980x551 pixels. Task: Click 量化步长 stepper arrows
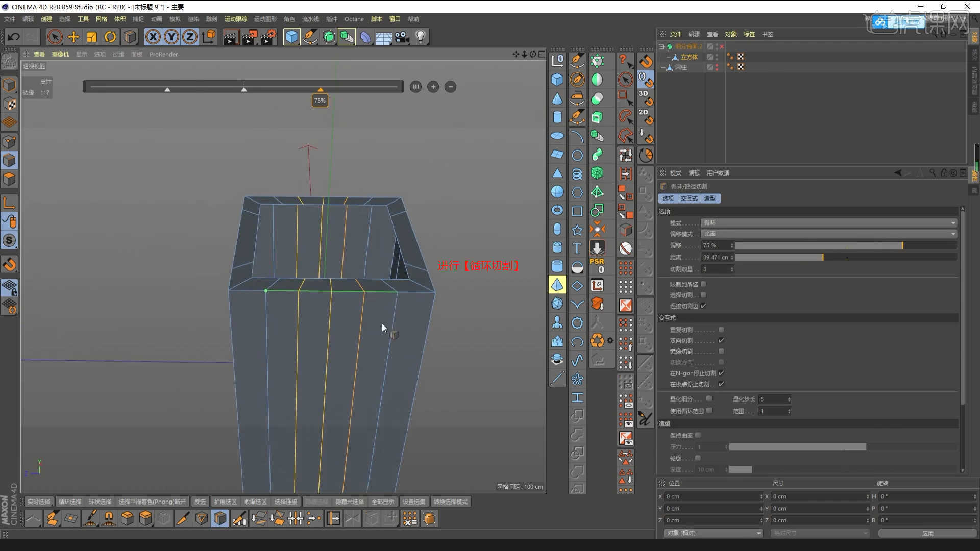[x=789, y=399]
